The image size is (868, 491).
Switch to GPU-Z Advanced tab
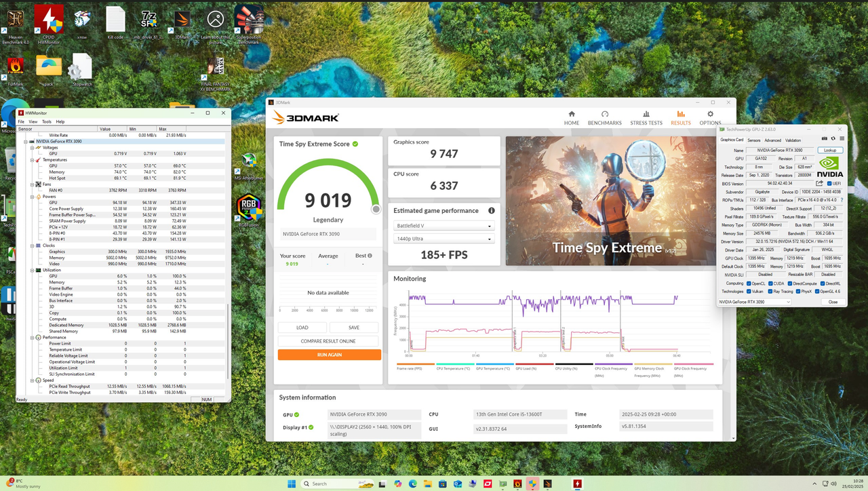773,140
